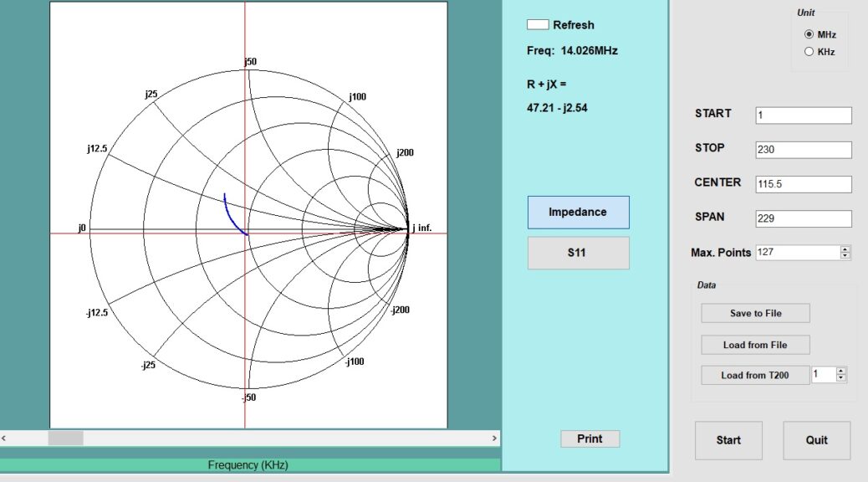
Task: Increase the T200 slot number stepper
Action: [841, 372]
